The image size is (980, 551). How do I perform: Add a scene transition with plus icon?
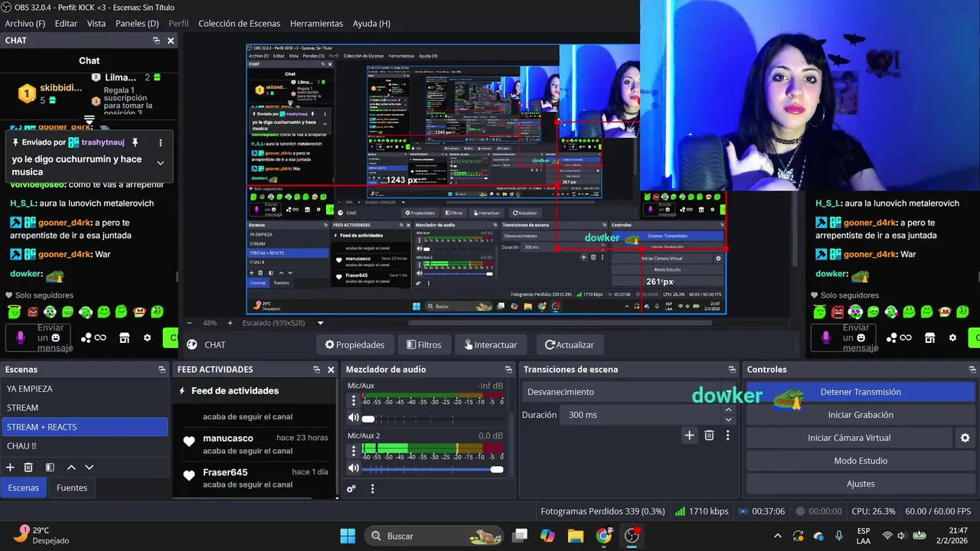pos(689,435)
